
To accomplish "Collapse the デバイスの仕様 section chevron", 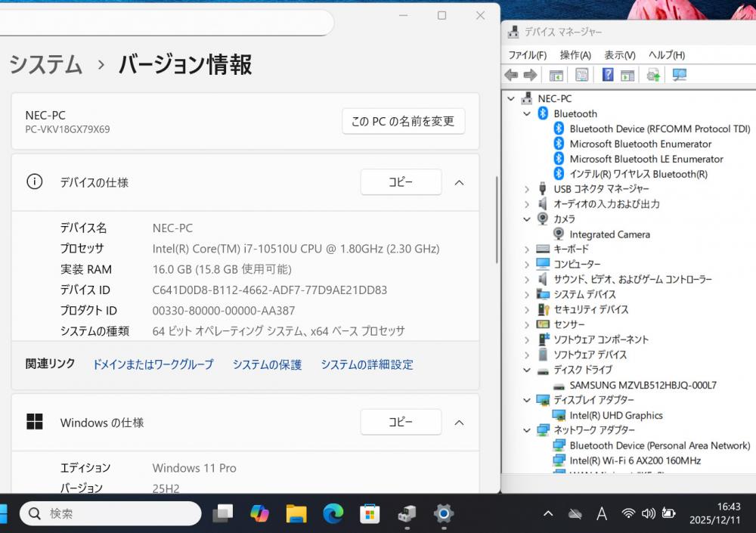I will click(459, 182).
